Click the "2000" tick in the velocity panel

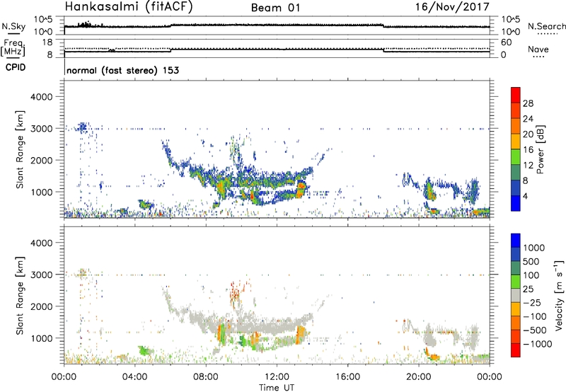tap(41, 306)
